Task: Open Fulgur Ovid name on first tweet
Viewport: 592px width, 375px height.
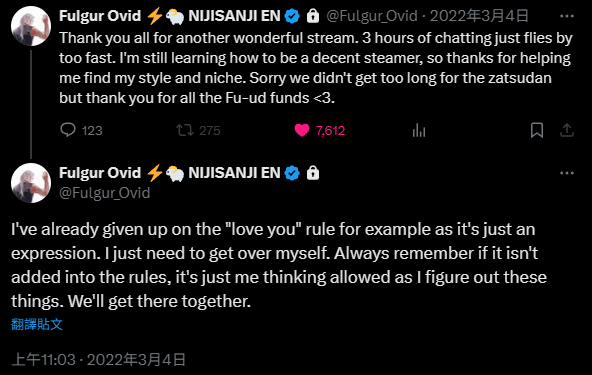Action: (100, 16)
